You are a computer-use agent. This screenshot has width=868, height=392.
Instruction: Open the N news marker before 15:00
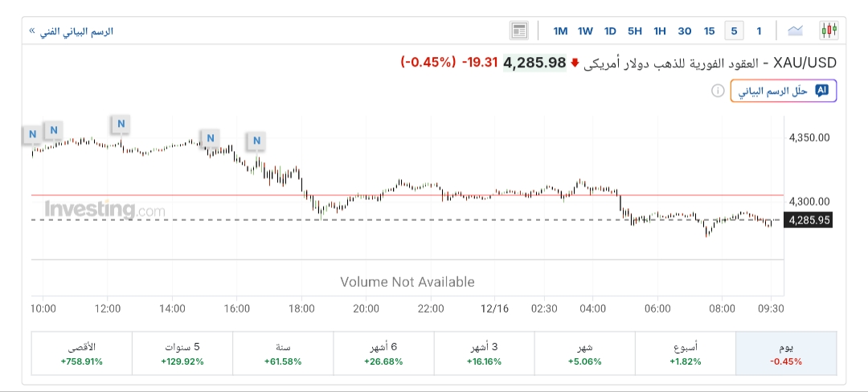(x=210, y=138)
